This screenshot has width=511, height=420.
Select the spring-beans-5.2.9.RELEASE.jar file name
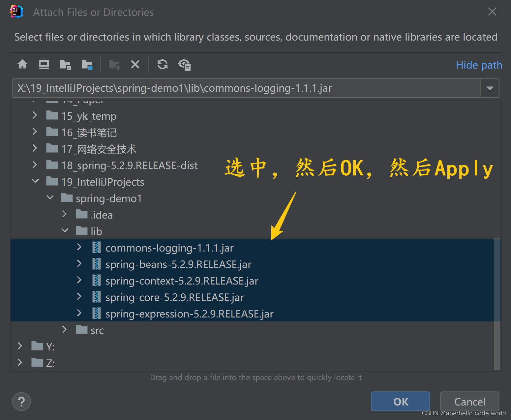(178, 264)
